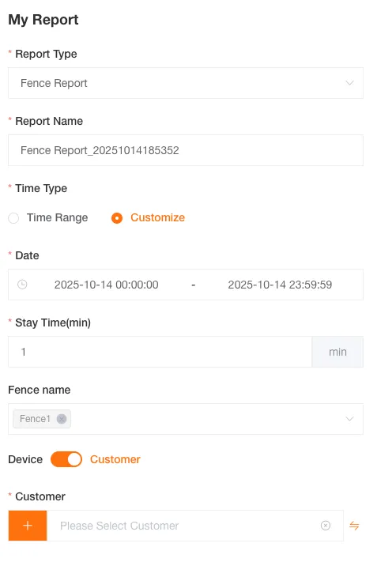The width and height of the screenshot is (392, 562).
Task: Click the min unit label
Action: pos(337,352)
